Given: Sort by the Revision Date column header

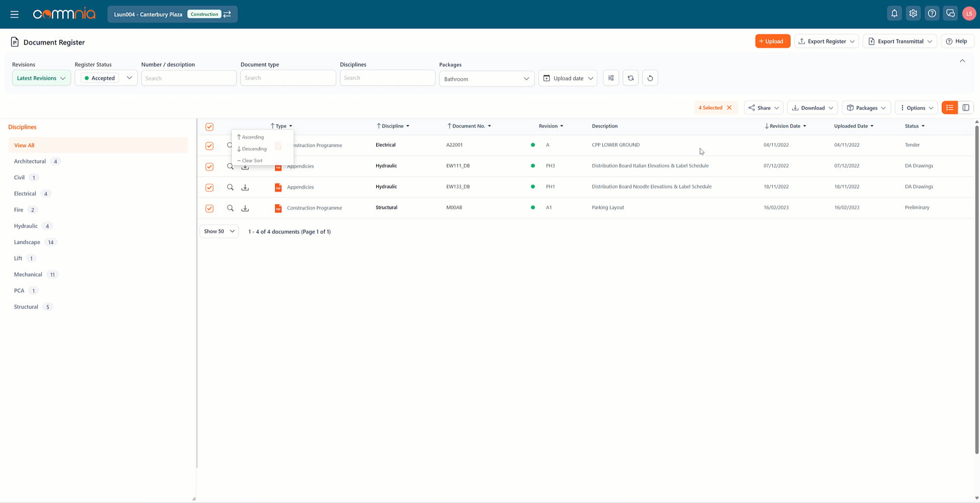Looking at the screenshot, I should click(785, 126).
